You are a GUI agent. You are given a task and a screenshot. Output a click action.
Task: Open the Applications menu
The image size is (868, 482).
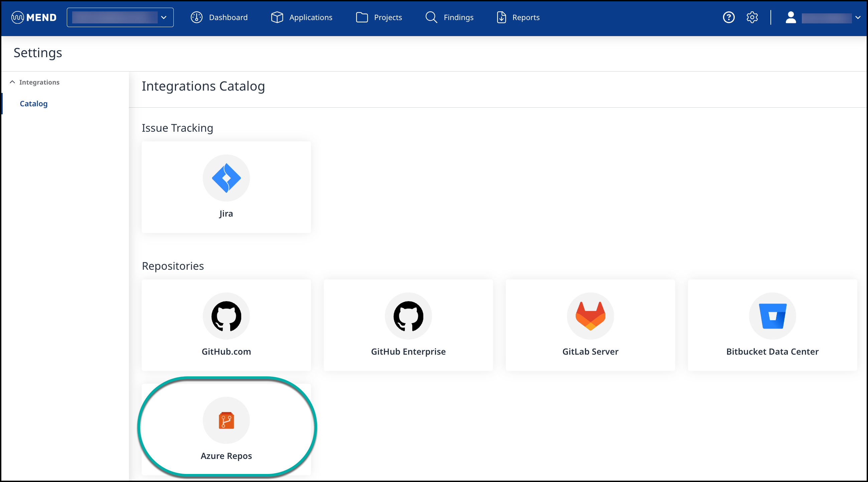(x=311, y=17)
